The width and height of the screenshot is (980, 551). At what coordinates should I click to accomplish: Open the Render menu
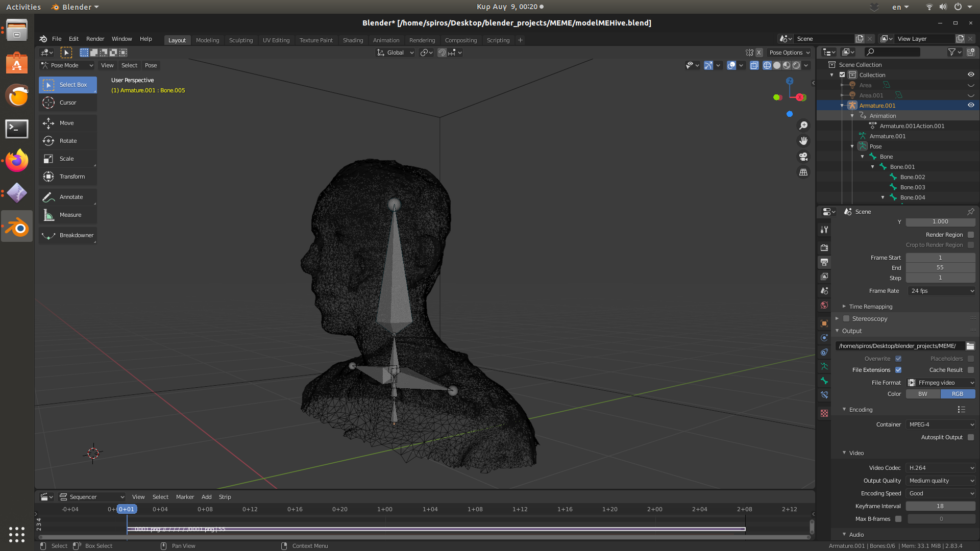(x=95, y=39)
